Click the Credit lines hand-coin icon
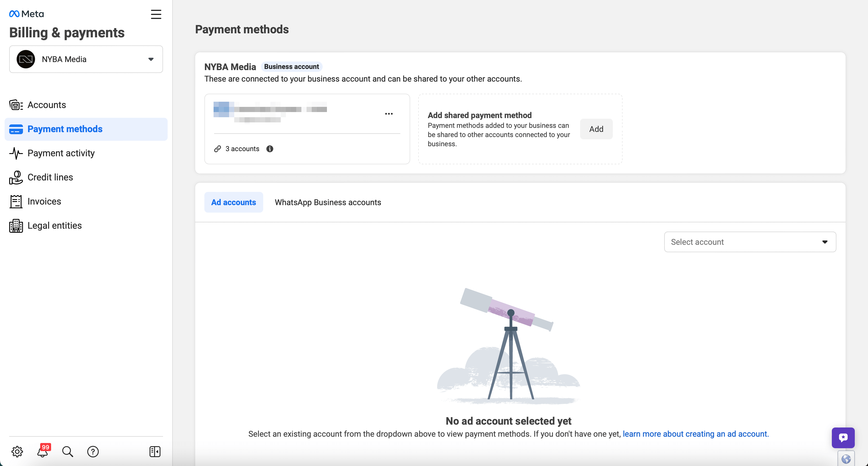Viewport: 868px width, 466px height. (16, 177)
